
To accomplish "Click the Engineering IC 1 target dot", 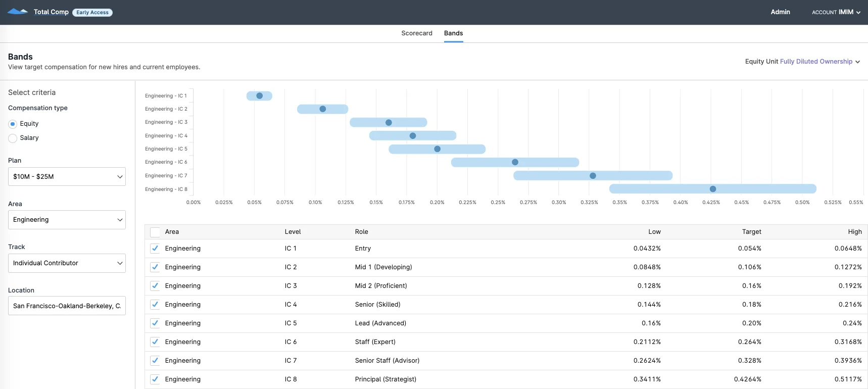I will pyautogui.click(x=259, y=95).
